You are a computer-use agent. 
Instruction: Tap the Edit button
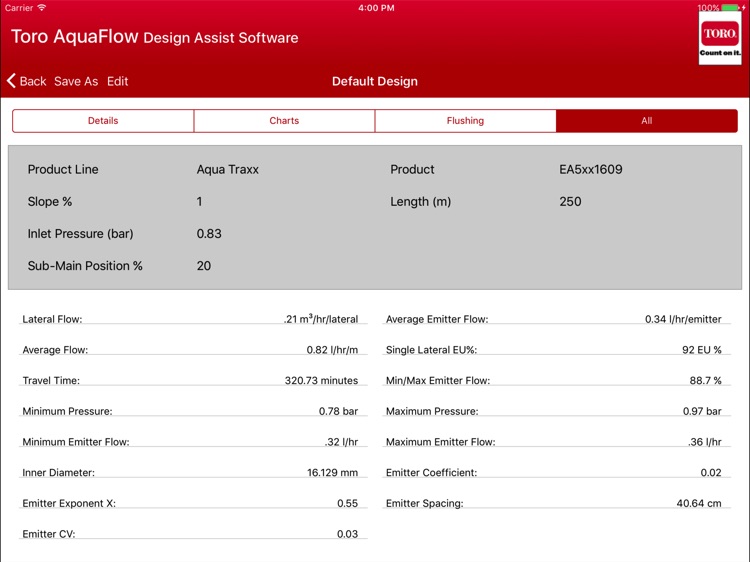coord(118,81)
